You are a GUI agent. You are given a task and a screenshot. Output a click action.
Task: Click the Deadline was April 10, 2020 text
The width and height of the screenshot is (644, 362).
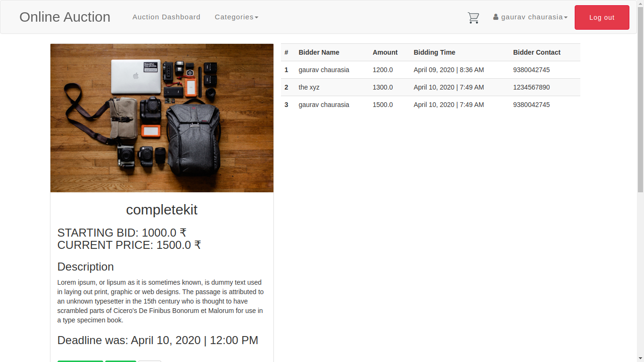click(x=157, y=340)
